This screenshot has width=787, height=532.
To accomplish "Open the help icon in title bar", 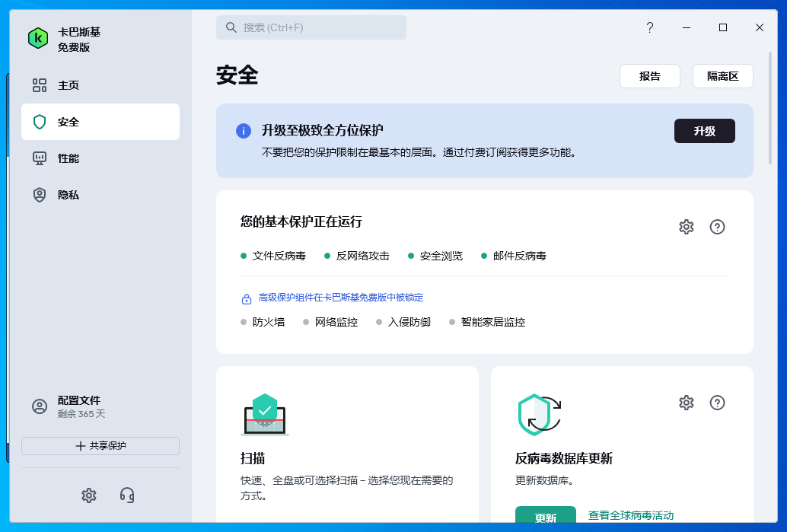I will (x=649, y=27).
